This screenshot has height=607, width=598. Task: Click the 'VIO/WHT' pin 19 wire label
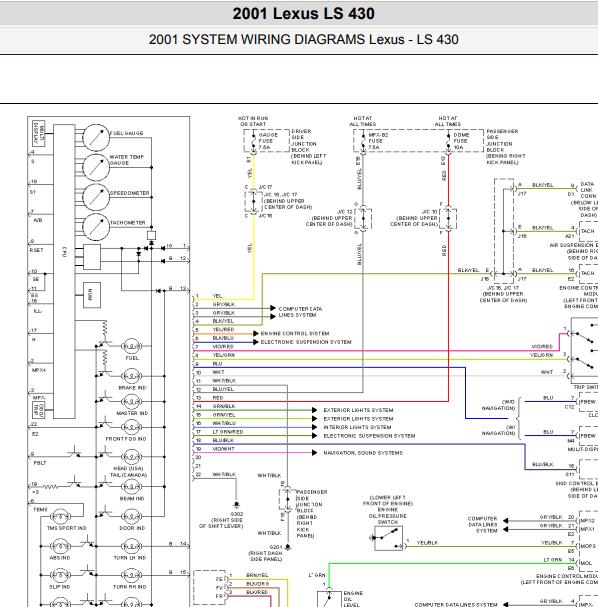point(223,449)
